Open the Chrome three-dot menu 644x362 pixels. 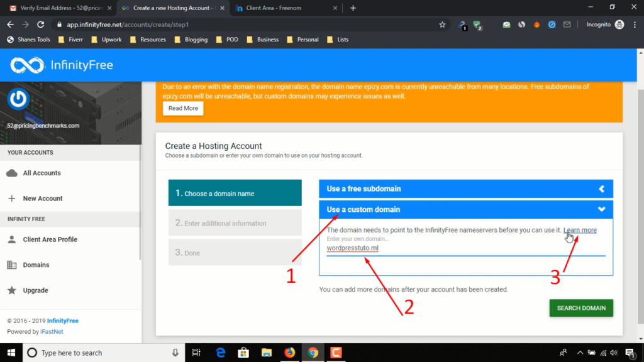(635, 25)
